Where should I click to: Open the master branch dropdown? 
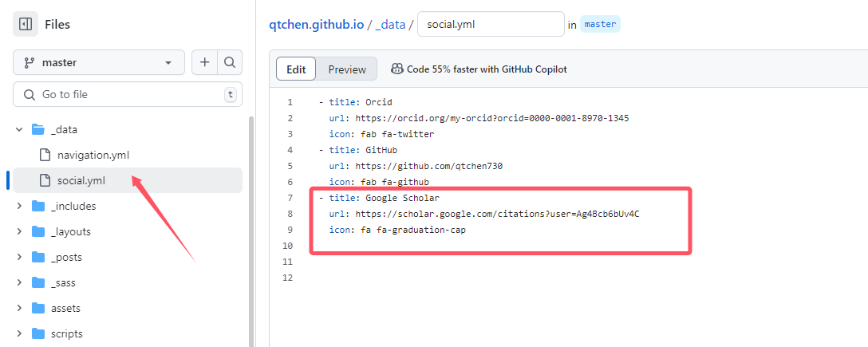[99, 62]
